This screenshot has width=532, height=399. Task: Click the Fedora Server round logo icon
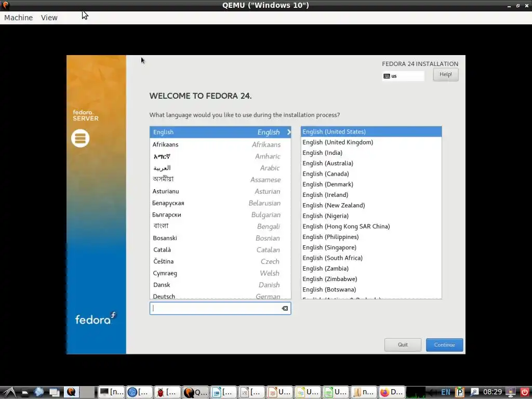[x=81, y=138]
